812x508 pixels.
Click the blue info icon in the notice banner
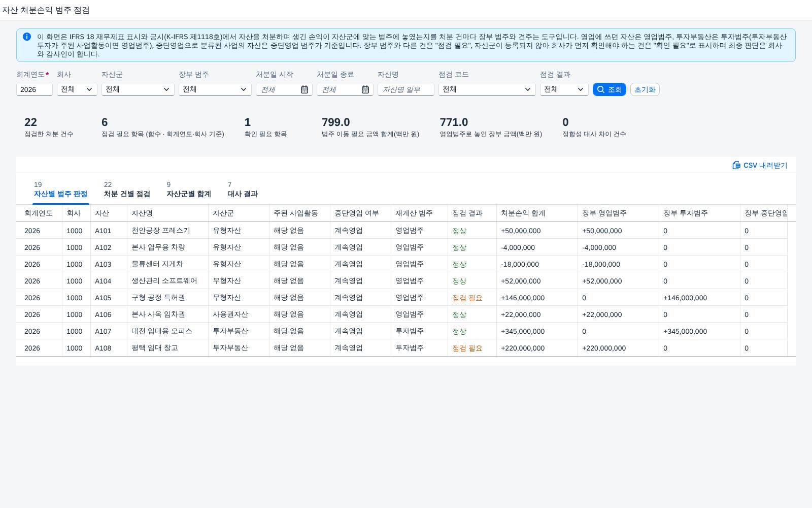[x=27, y=37]
